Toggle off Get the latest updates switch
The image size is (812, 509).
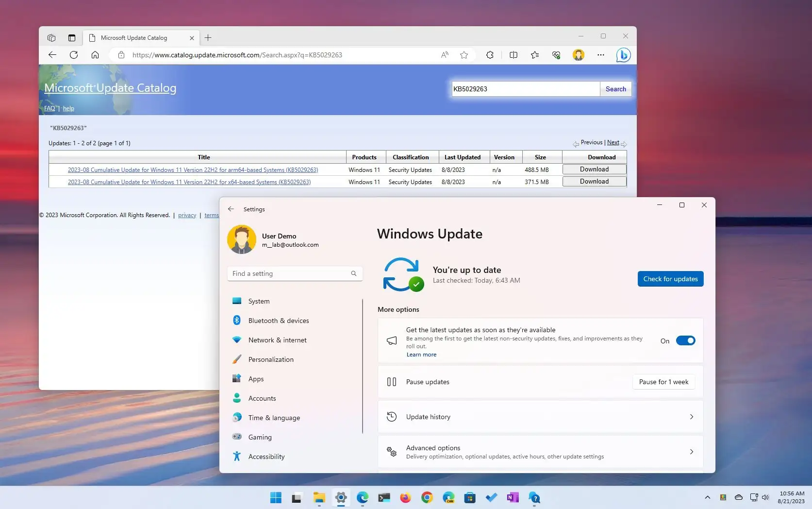click(x=685, y=340)
